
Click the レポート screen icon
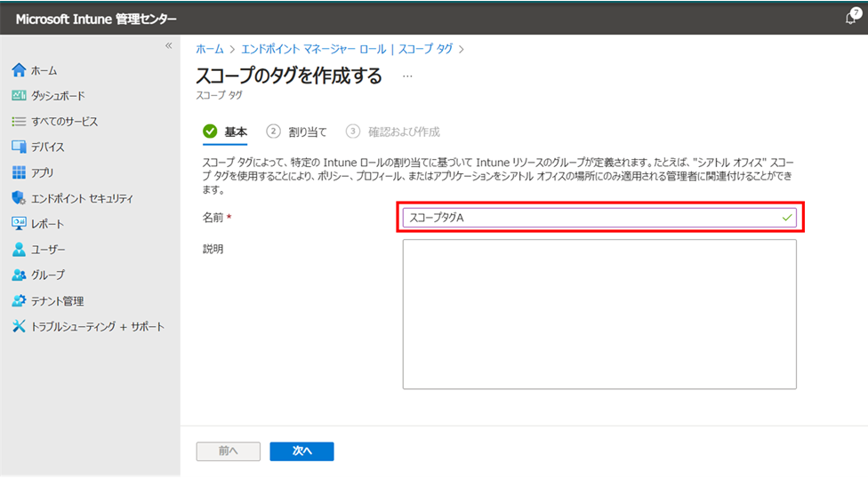click(x=19, y=224)
